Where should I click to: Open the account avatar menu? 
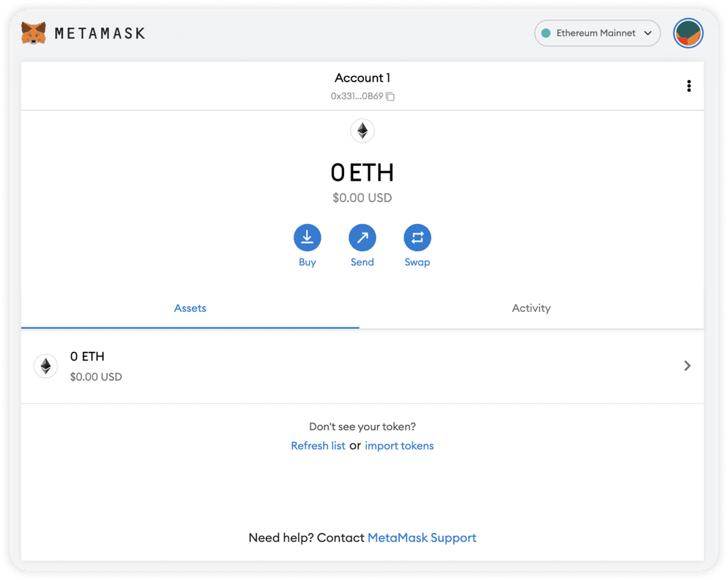pyautogui.click(x=688, y=33)
